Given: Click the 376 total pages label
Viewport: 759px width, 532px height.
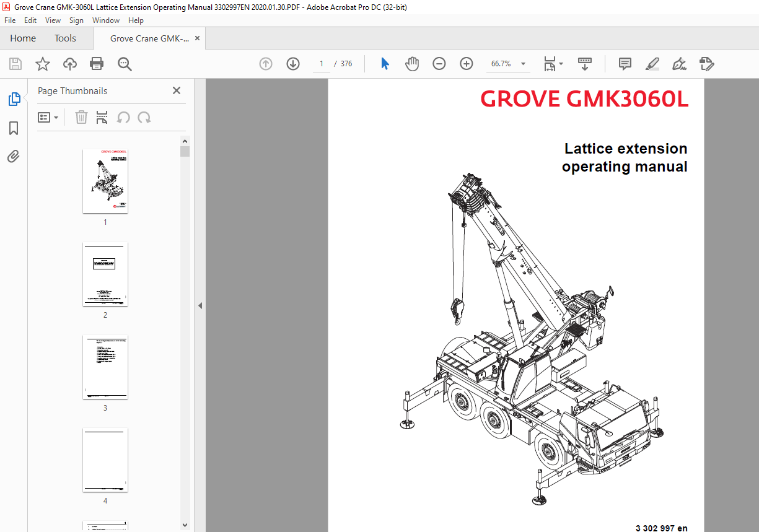Looking at the screenshot, I should (x=346, y=64).
